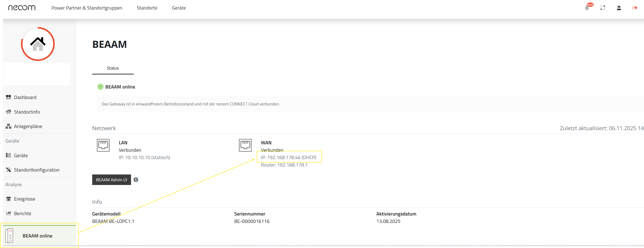Viewport: 644px width, 248px height.
Task: Open the user profile icon
Action: (x=619, y=8)
